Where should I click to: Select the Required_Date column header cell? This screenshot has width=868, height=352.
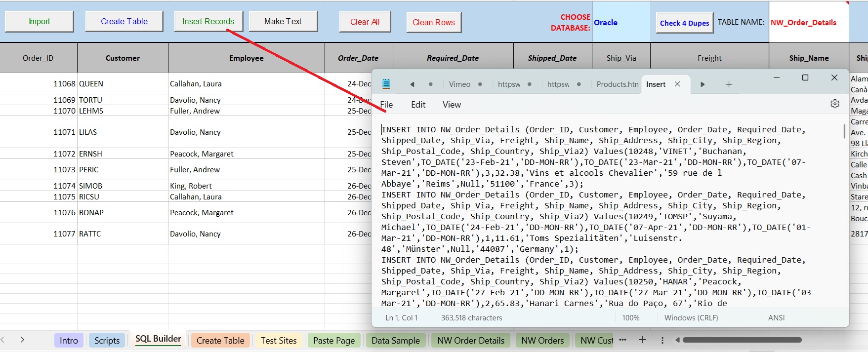(x=453, y=58)
